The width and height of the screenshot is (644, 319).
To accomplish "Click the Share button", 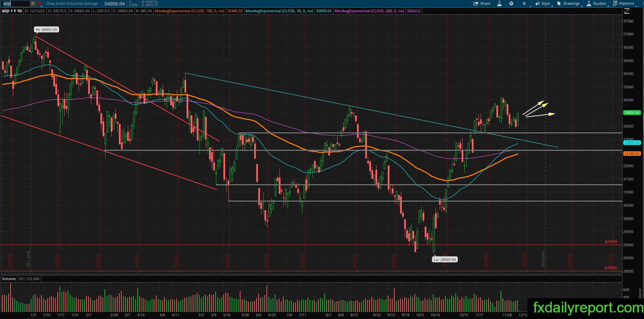I will (x=482, y=3).
